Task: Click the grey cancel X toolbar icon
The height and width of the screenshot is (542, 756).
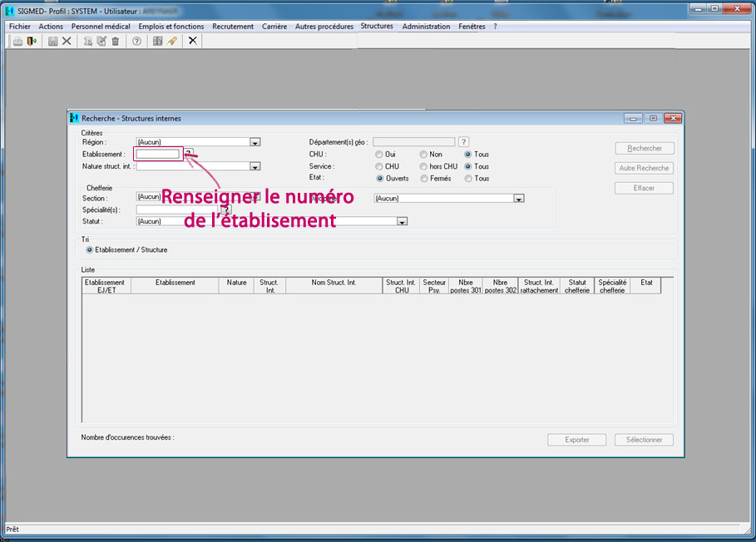Action: pos(67,42)
